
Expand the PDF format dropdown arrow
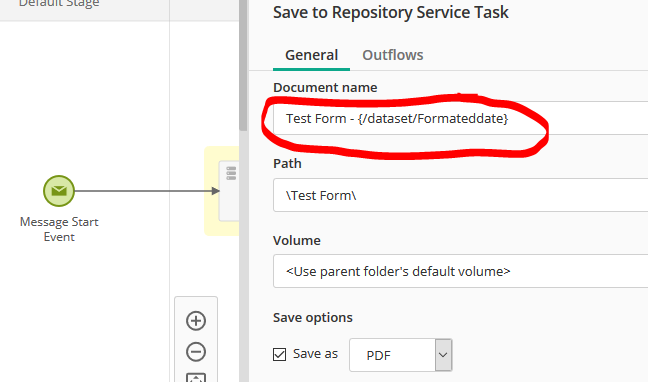click(443, 355)
